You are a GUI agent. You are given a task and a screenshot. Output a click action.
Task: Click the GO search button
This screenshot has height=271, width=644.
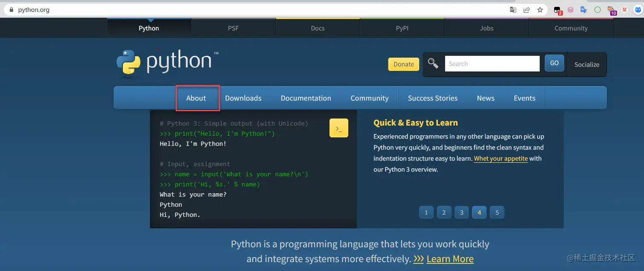click(555, 63)
